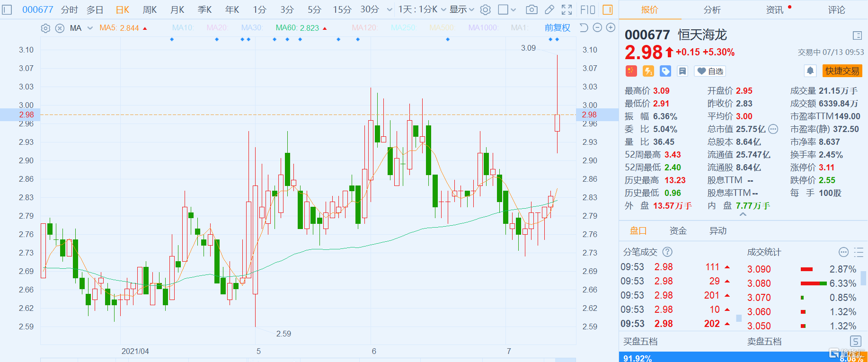Open the 分析 tab
The height and width of the screenshot is (362, 868).
point(712,9)
